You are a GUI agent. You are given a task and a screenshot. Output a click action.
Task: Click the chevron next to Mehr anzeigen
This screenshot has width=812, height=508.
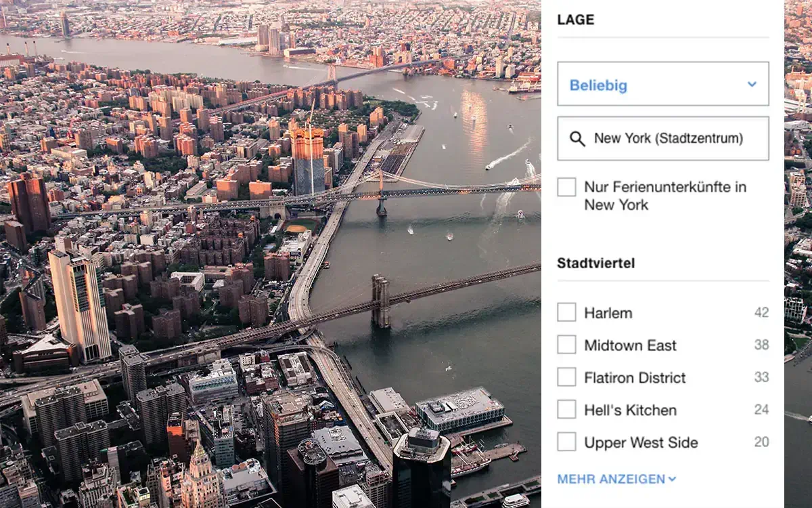point(672,479)
